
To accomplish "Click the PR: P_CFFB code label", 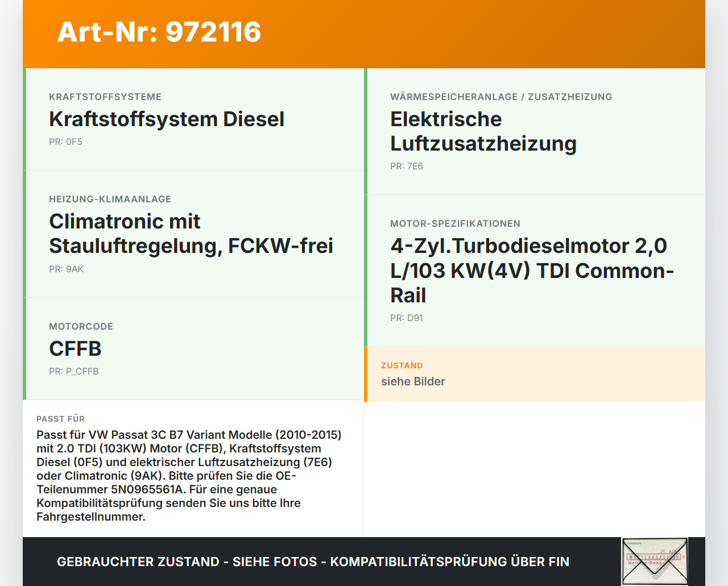I will click(74, 371).
